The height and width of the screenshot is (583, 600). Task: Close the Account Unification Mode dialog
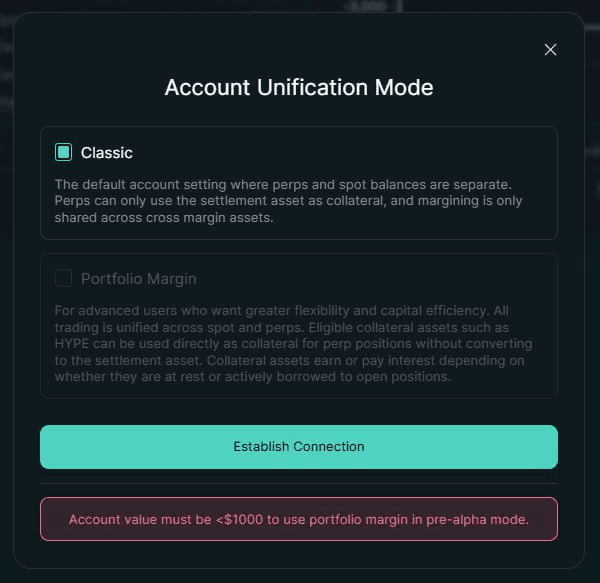(x=550, y=50)
